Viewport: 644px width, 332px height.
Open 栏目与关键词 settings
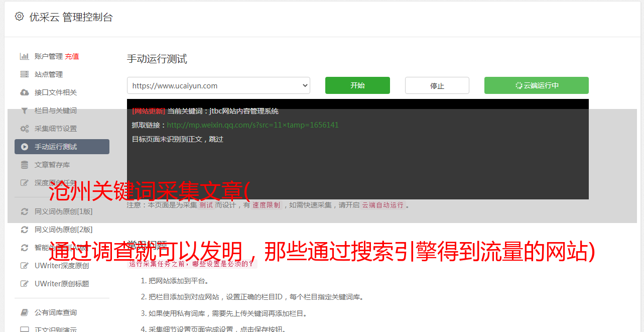click(x=56, y=110)
